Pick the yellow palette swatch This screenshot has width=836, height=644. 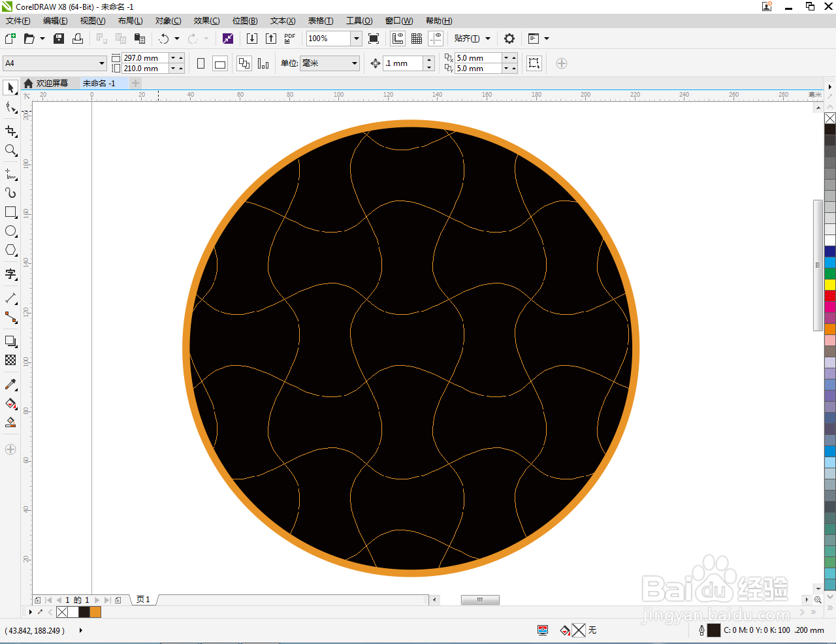(830, 285)
